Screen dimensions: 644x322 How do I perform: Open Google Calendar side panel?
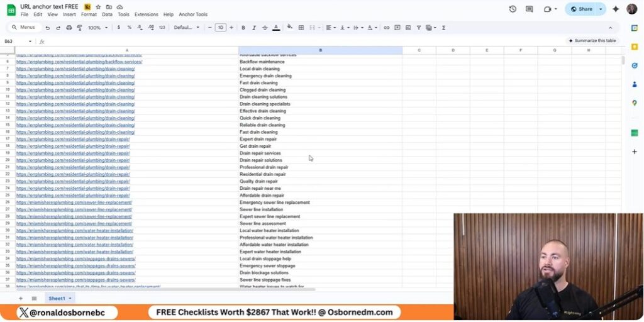coord(635,28)
